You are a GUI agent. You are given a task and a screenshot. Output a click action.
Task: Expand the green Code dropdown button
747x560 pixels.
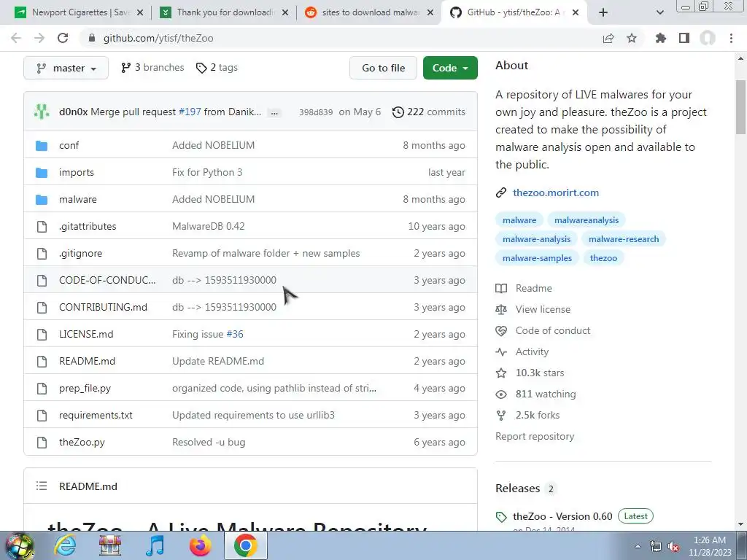[x=450, y=68]
